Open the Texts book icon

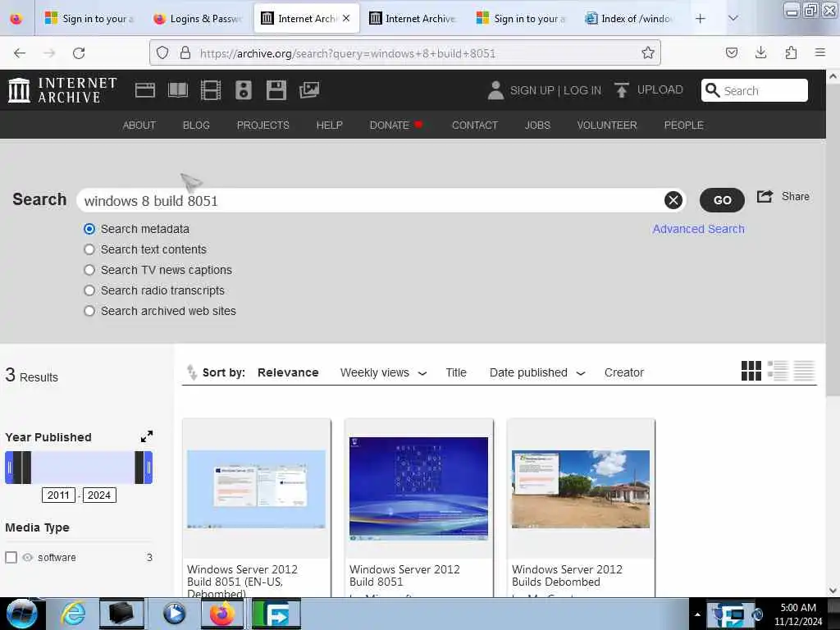(178, 90)
